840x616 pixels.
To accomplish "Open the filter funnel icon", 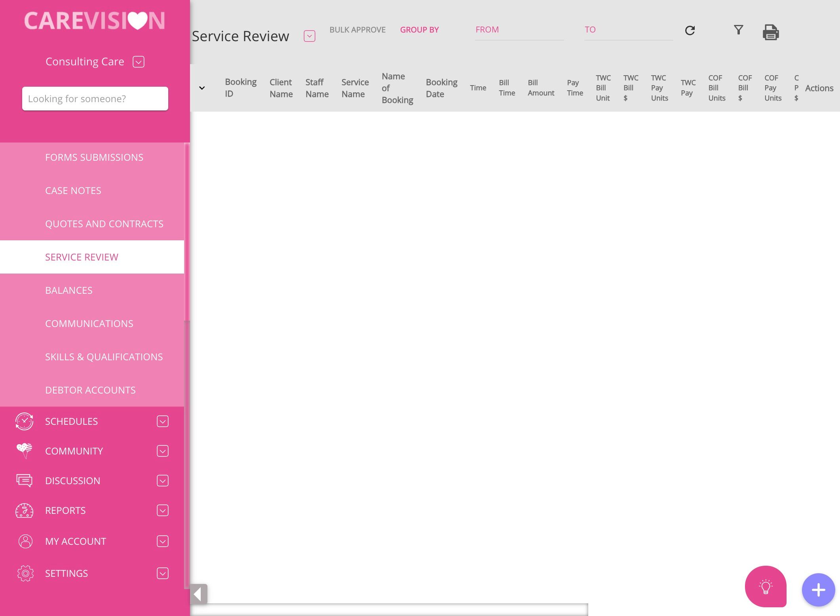I will 738,30.
